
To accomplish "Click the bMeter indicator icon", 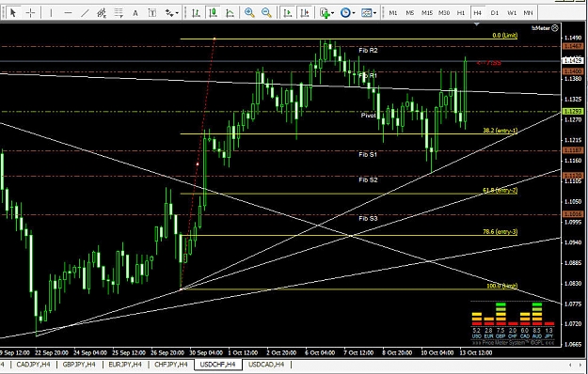I will pyautogui.click(x=555, y=27).
